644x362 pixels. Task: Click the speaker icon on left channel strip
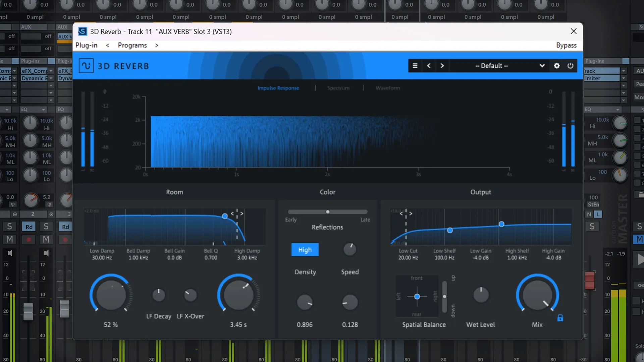10,253
